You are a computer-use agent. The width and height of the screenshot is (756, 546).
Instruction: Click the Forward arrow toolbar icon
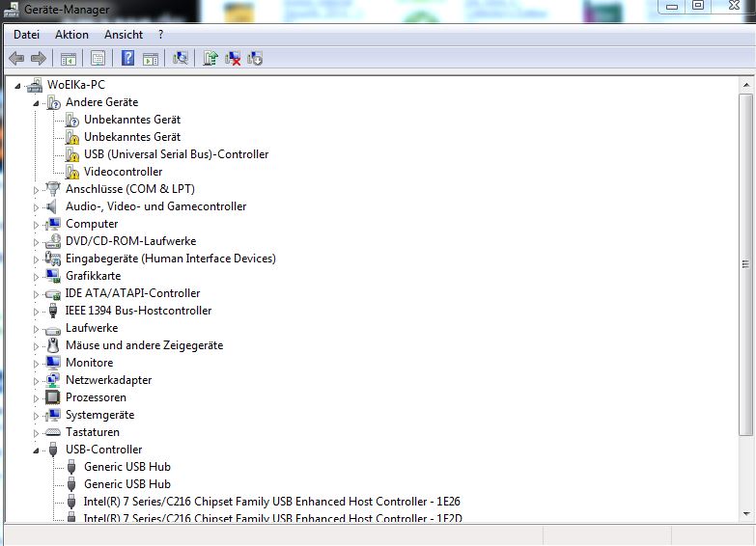(38, 59)
